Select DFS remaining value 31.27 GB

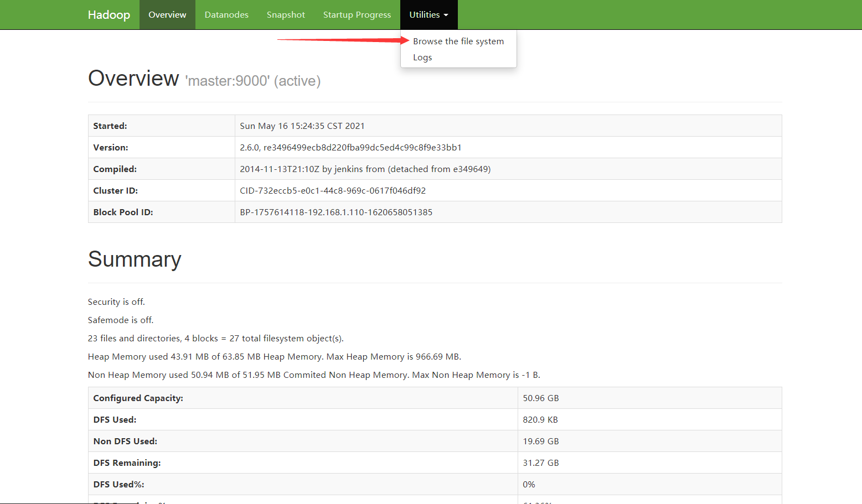(541, 463)
